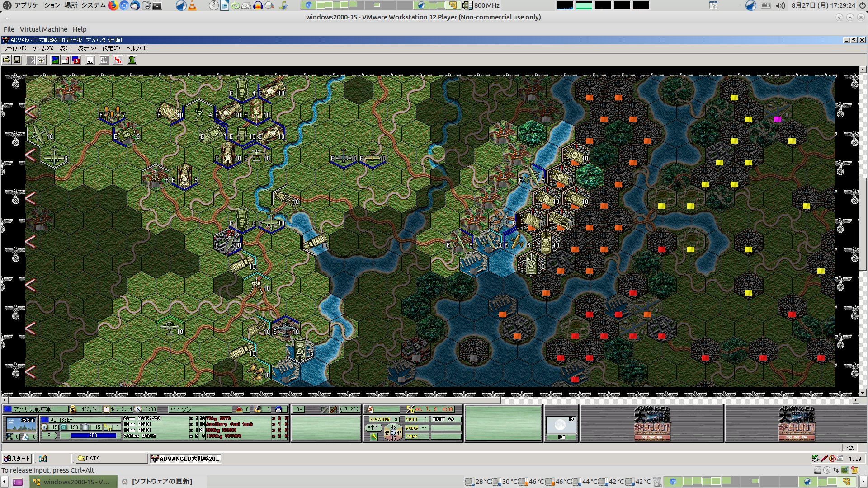Open the VMware Help menu

80,29
